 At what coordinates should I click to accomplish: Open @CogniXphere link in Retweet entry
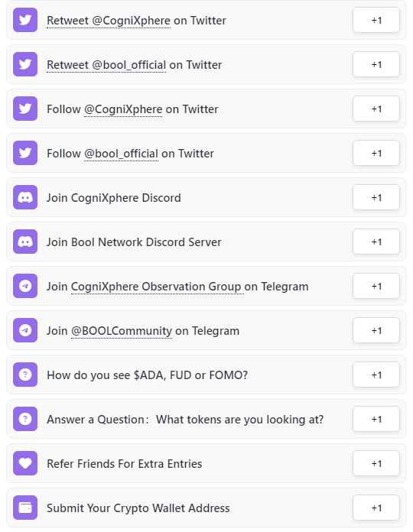point(131,21)
